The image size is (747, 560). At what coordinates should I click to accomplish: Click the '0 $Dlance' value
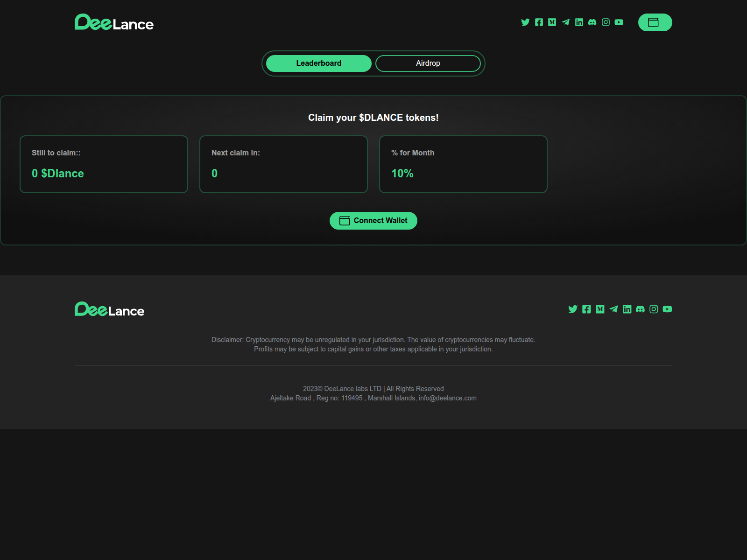click(58, 174)
